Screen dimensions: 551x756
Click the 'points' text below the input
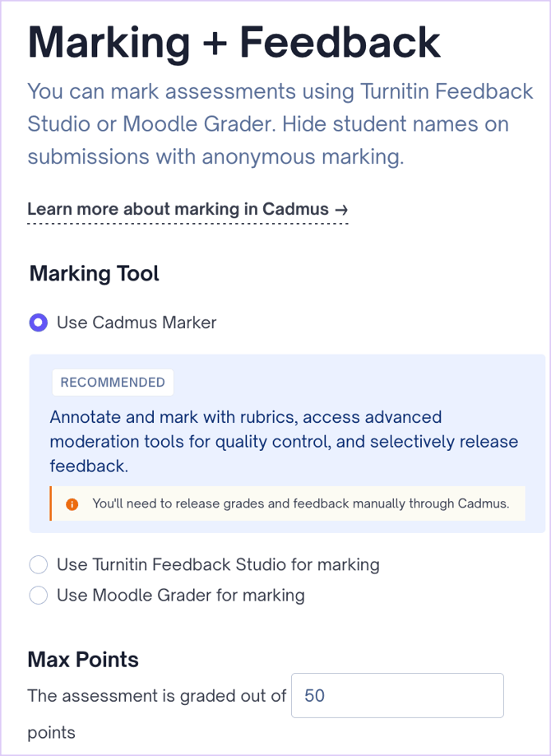(x=51, y=732)
